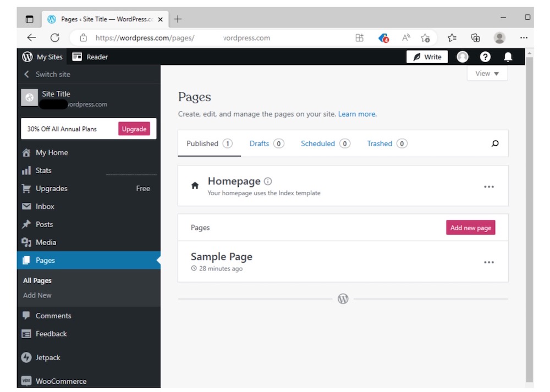The height and width of the screenshot is (392, 550).
Task: Click the pages search magnifier icon
Action: (495, 143)
